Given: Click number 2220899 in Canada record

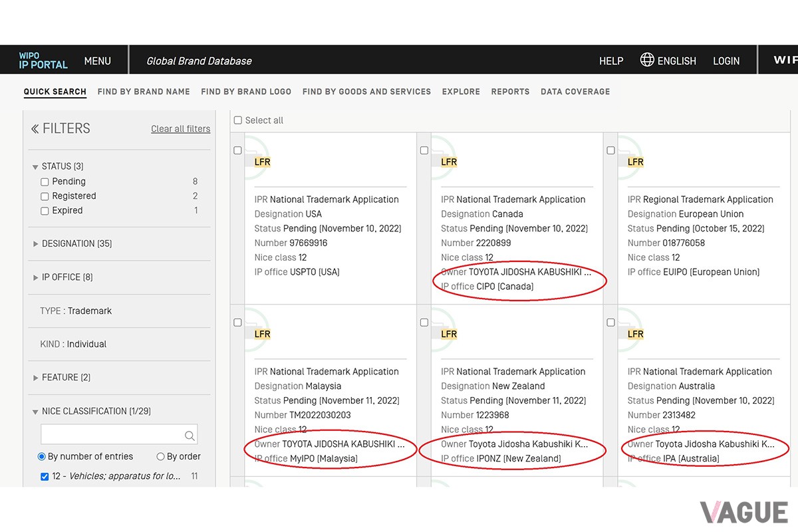Looking at the screenshot, I should [493, 243].
